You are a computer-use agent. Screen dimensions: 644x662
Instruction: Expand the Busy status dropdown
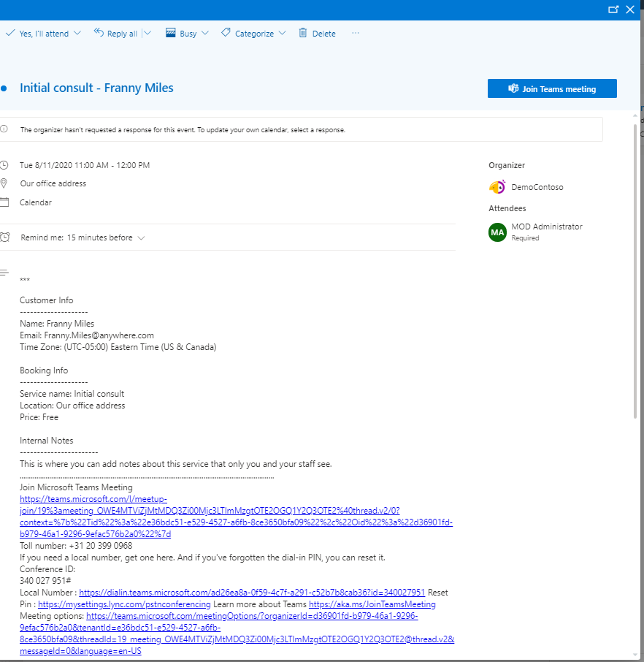click(205, 33)
